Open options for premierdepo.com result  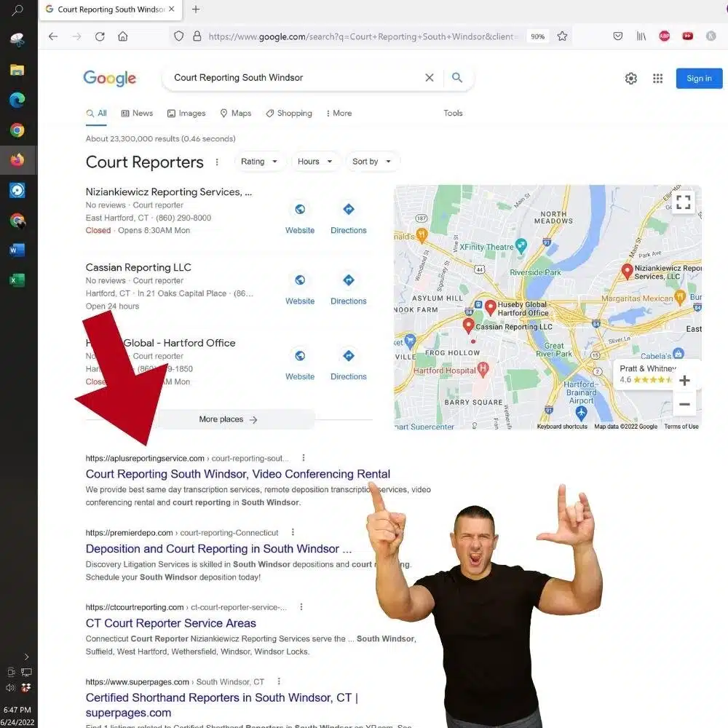(293, 532)
